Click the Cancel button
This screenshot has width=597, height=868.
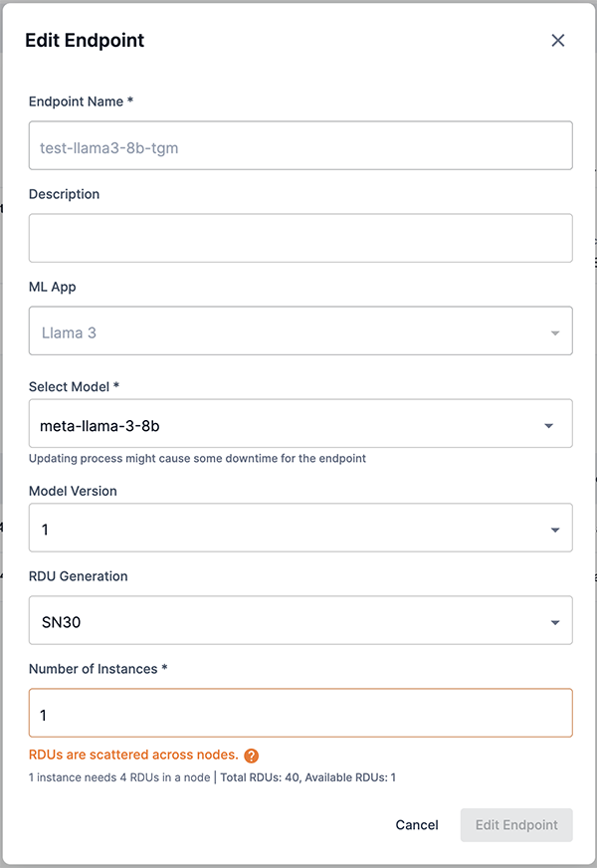tap(417, 825)
